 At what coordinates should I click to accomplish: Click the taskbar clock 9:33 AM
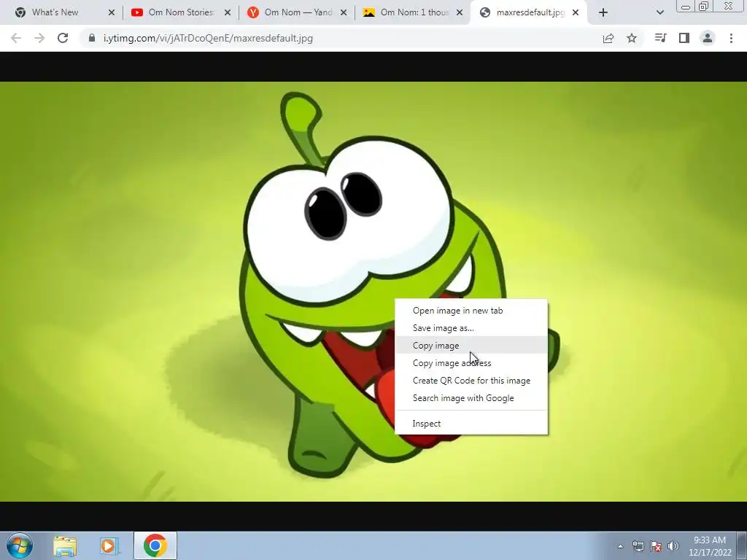(x=709, y=540)
